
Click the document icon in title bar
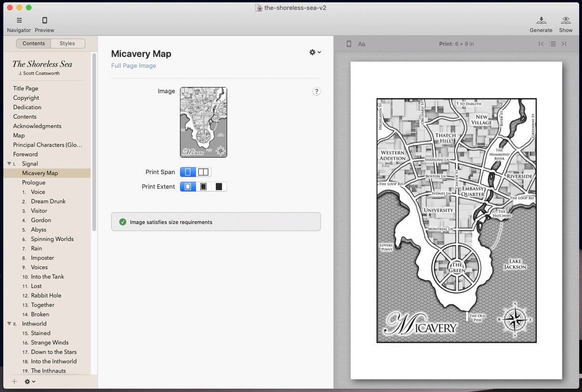coord(259,8)
